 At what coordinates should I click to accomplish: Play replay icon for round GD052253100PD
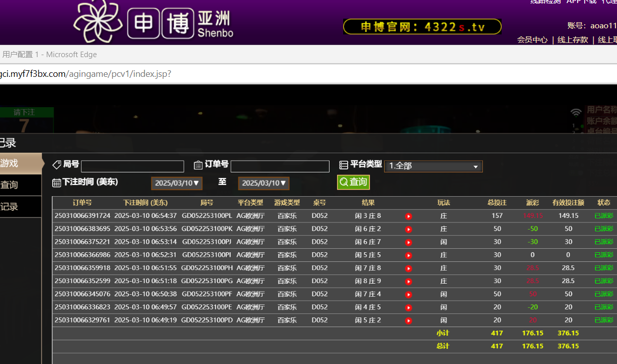click(408, 321)
